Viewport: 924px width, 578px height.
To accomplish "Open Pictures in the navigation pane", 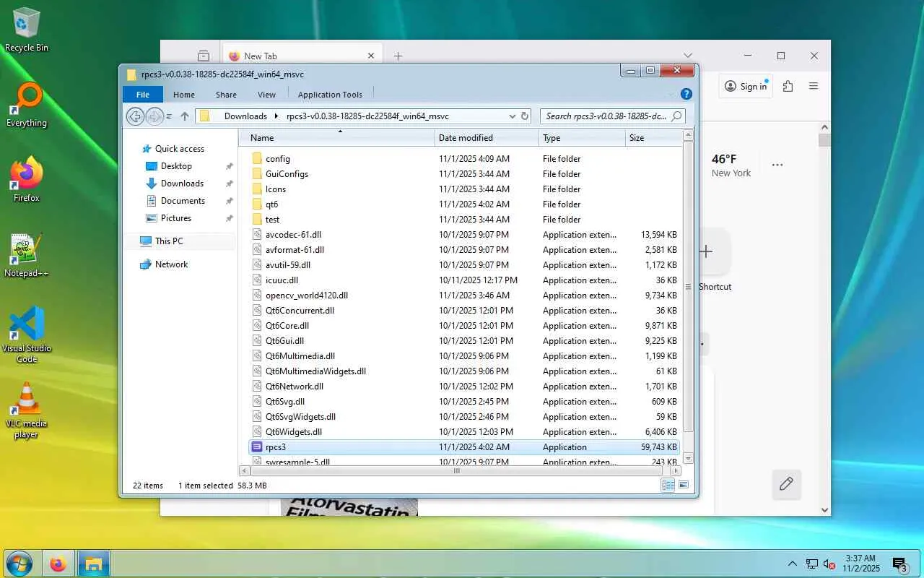I will point(176,217).
